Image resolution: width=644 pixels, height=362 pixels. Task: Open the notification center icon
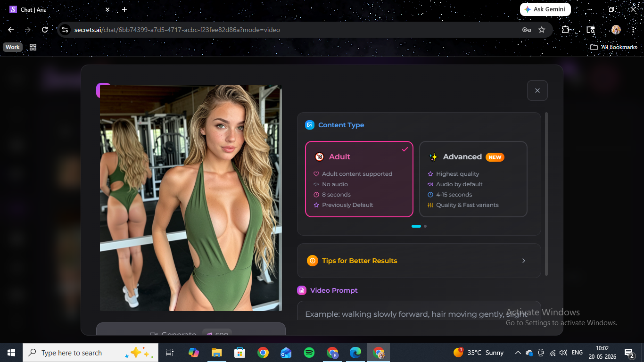coord(629,353)
